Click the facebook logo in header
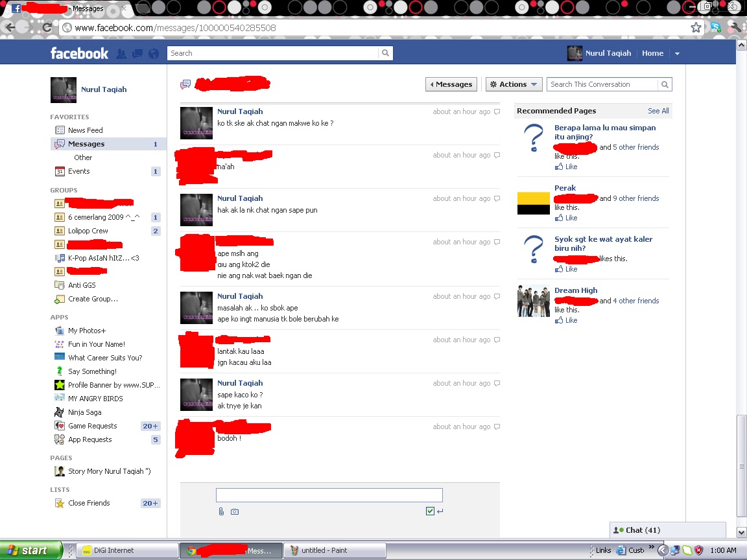The width and height of the screenshot is (747, 560). [x=79, y=53]
